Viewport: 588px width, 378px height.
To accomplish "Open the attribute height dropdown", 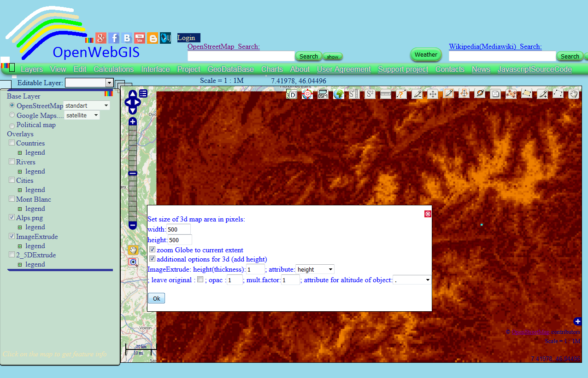I will click(x=315, y=269).
